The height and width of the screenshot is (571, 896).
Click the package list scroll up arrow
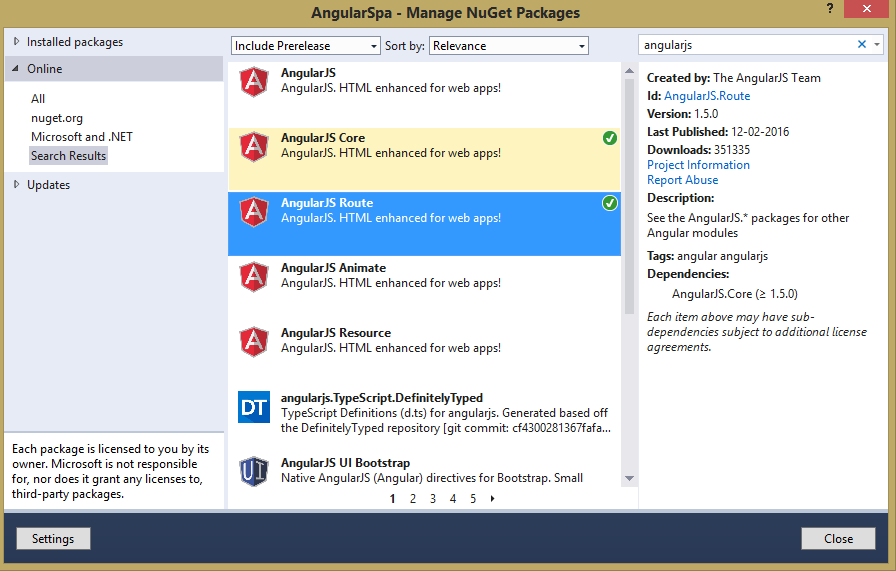click(x=629, y=71)
